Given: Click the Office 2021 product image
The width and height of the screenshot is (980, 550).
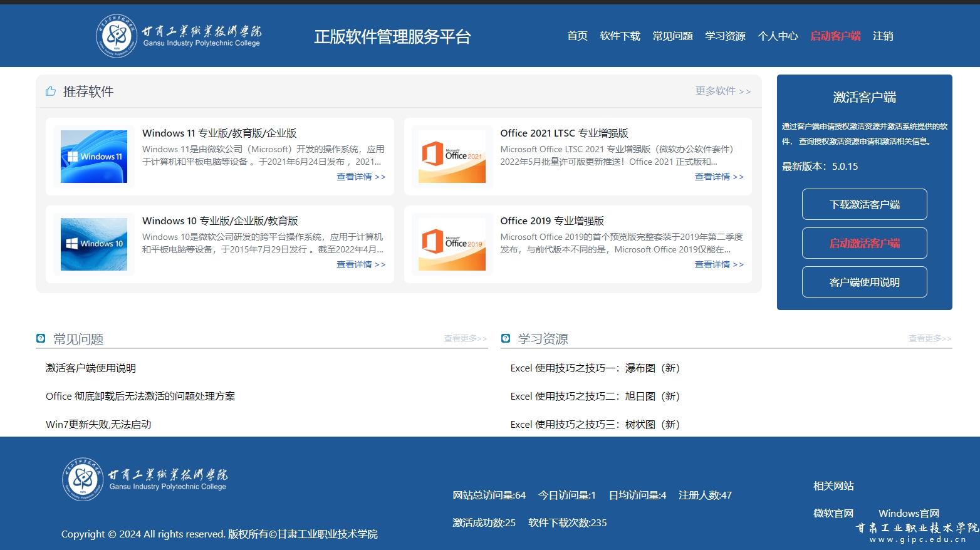Looking at the screenshot, I should pyautogui.click(x=452, y=157).
